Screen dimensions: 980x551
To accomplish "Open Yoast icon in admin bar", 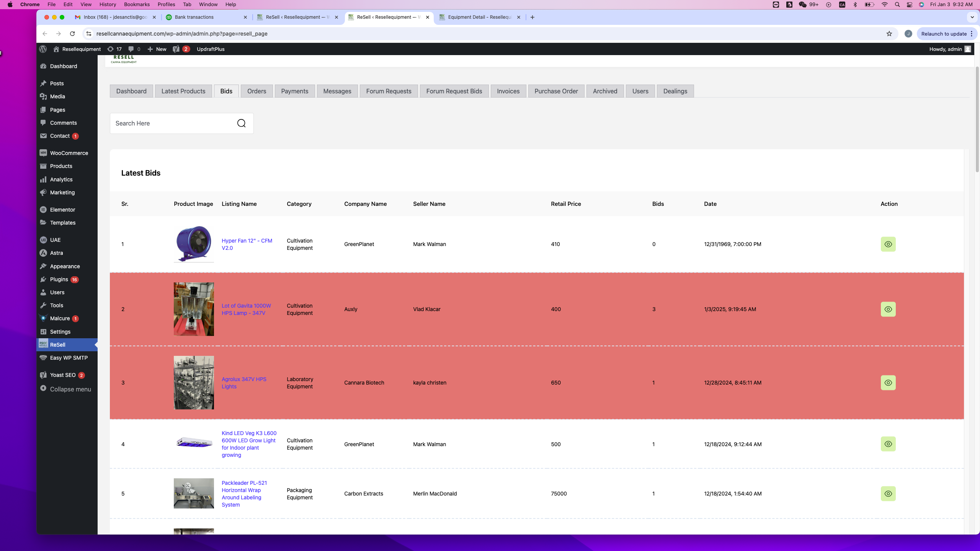I will pos(181,49).
